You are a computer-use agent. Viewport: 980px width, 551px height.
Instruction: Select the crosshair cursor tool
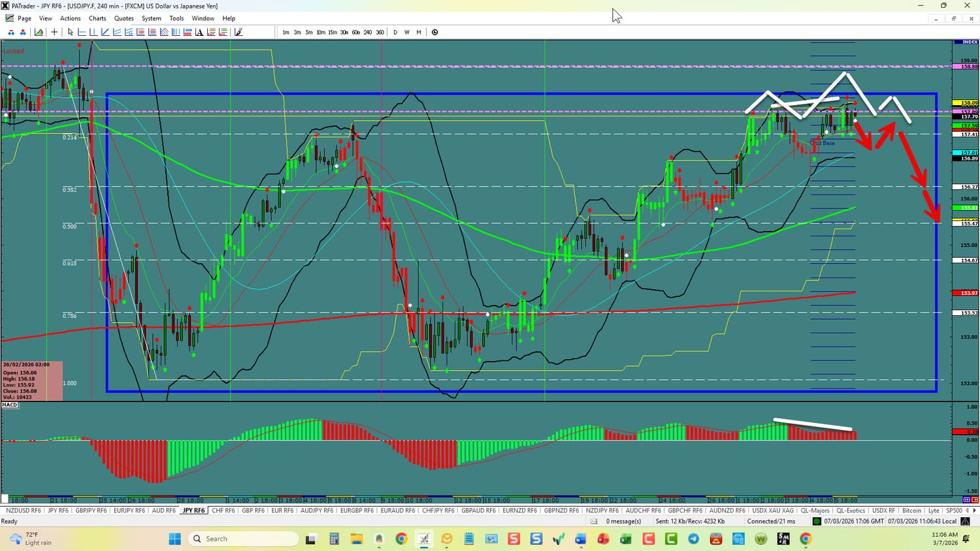[x=54, y=32]
